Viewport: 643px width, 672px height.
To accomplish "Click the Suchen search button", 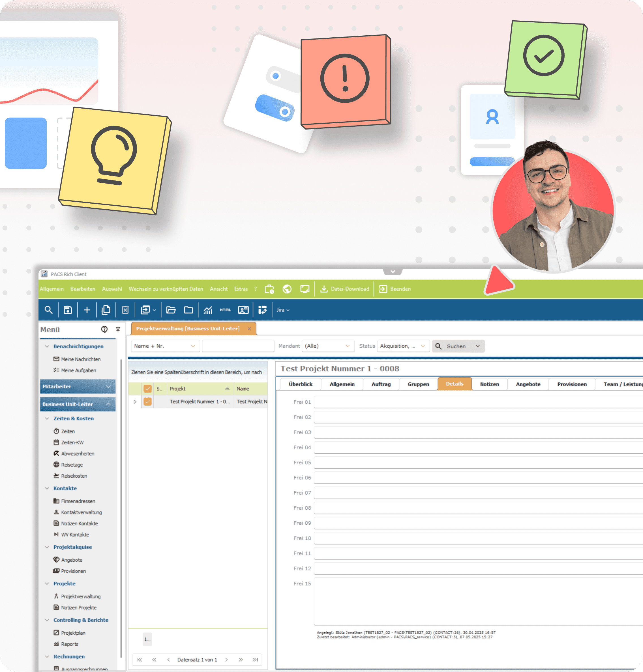I will coord(453,346).
